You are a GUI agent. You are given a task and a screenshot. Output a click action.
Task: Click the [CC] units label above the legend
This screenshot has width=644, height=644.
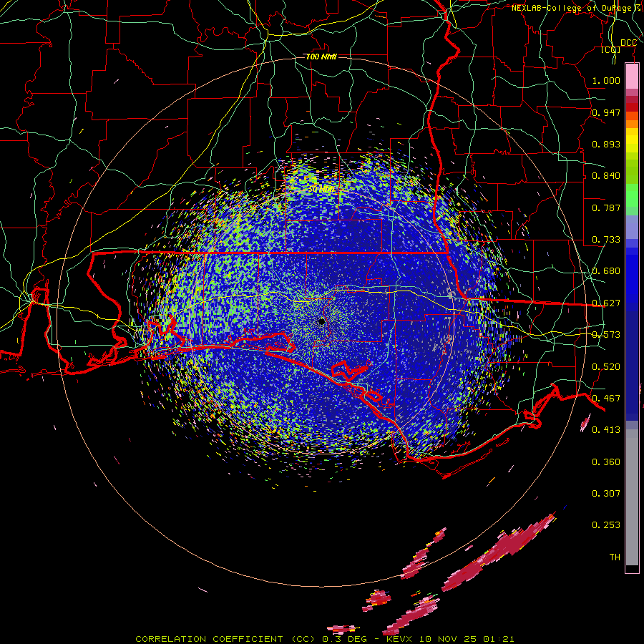pyautogui.click(x=611, y=49)
